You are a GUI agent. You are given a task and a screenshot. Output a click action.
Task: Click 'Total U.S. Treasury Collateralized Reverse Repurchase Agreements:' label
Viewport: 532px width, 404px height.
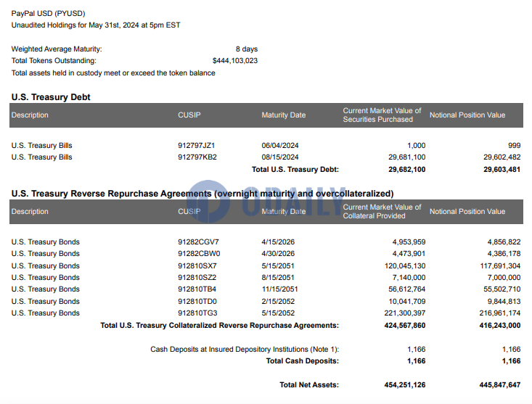[219, 326]
